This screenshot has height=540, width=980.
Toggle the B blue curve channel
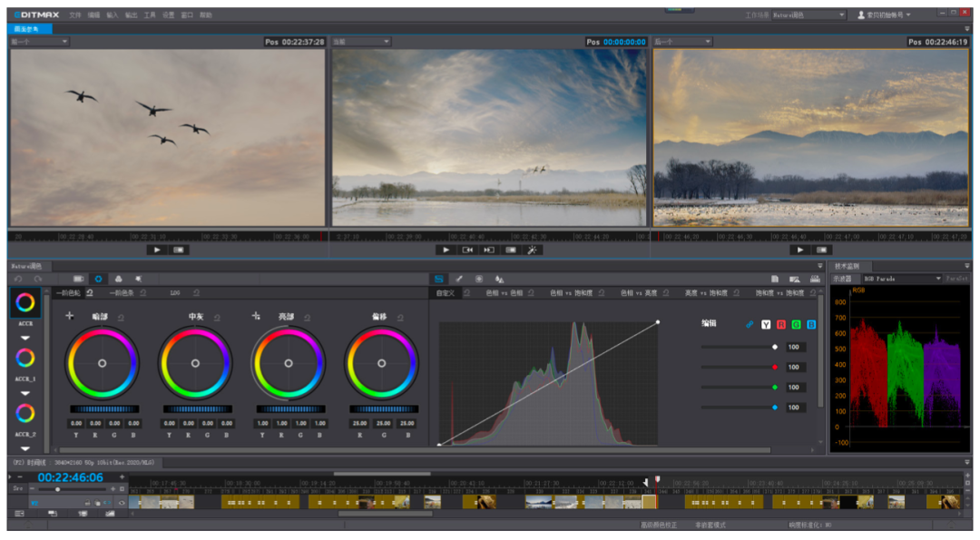[x=811, y=324]
